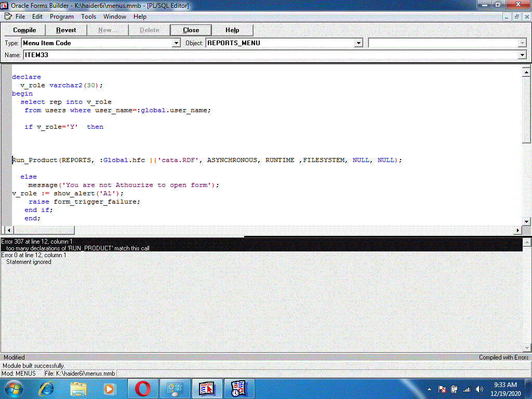Show hidden system tray icons arrow
The height and width of the screenshot is (399, 532).
pos(430,389)
